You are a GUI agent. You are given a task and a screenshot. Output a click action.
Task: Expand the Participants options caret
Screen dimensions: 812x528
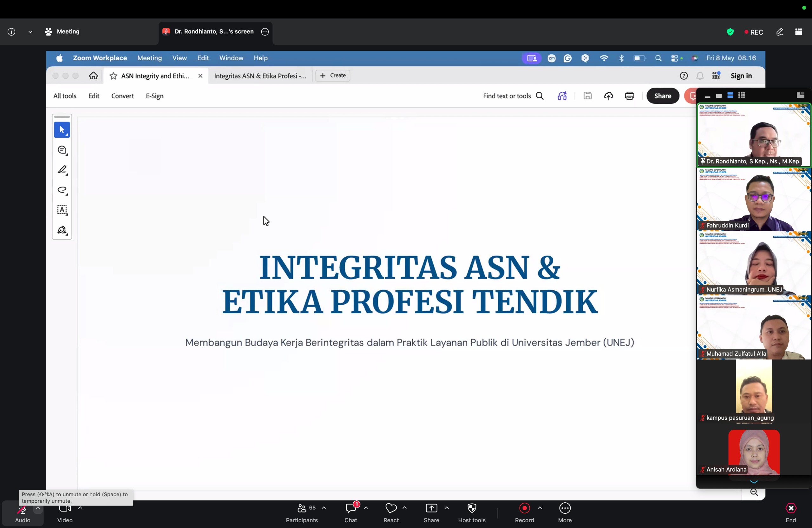(324, 508)
